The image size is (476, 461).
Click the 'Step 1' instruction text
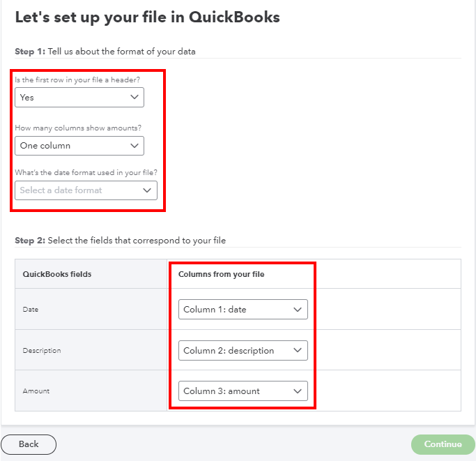[x=105, y=52]
